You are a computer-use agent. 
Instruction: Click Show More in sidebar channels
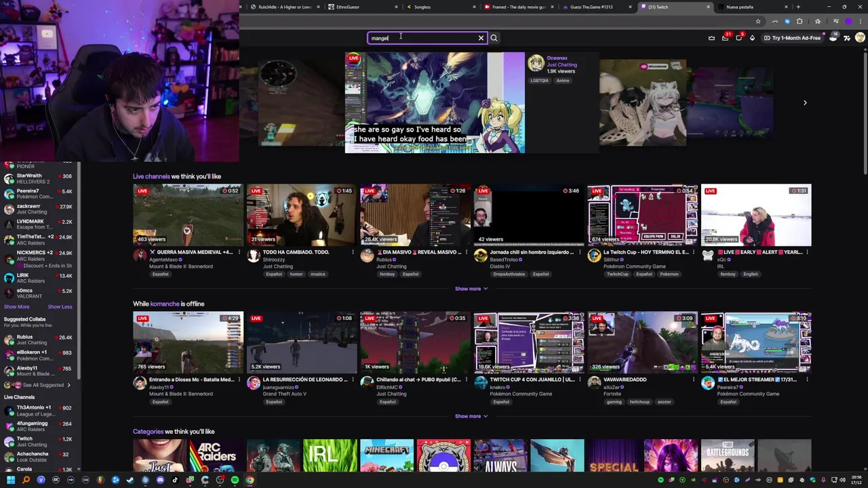[x=16, y=306]
